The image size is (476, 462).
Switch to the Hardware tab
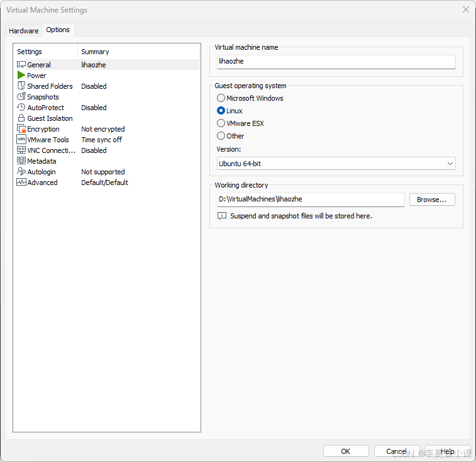[23, 31]
